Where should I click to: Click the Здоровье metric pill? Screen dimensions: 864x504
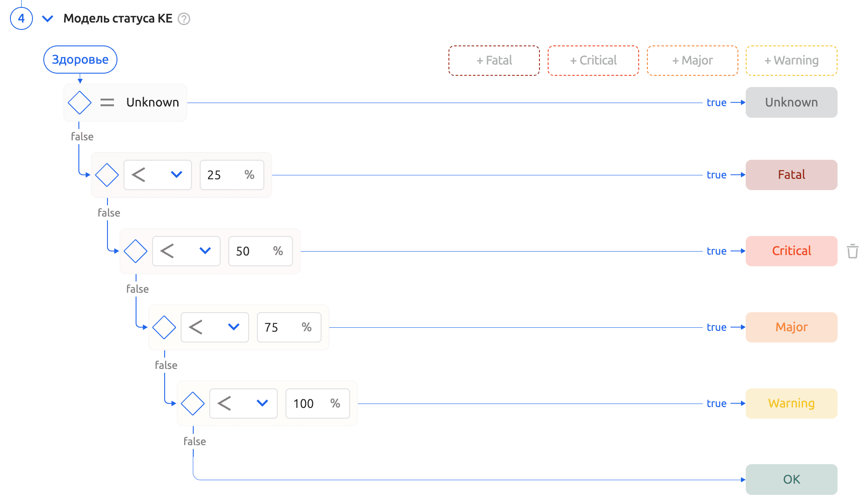pyautogui.click(x=80, y=60)
